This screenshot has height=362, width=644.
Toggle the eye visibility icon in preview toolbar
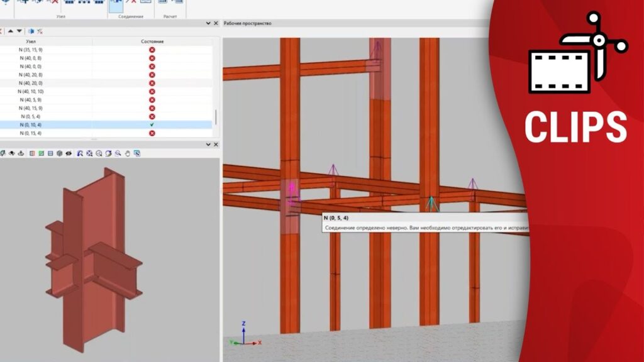[x=11, y=153]
